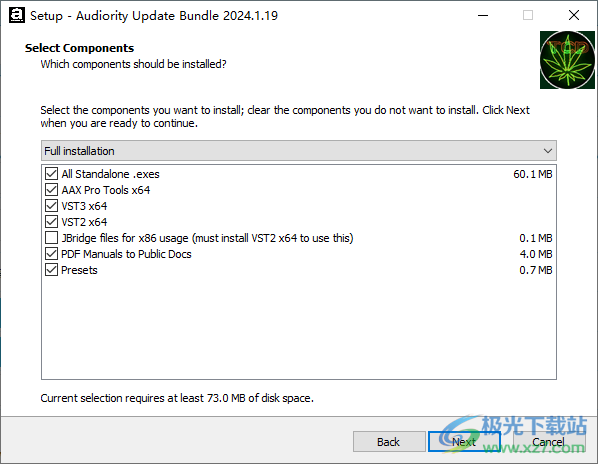Viewport: 598px width, 464px height.
Task: Close the setup wizard window
Action: tap(574, 15)
